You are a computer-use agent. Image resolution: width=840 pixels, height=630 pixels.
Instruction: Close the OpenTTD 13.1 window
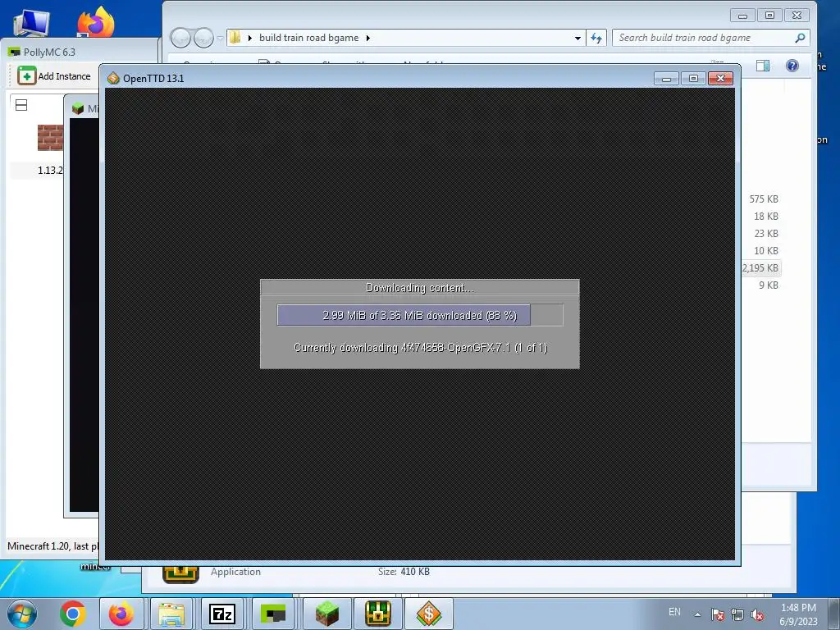click(720, 79)
